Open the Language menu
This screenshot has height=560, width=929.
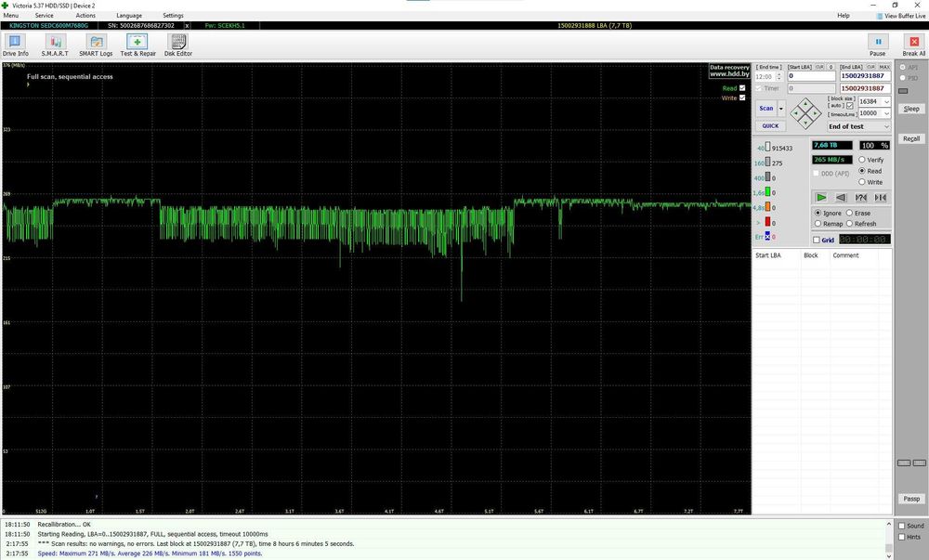coord(128,16)
